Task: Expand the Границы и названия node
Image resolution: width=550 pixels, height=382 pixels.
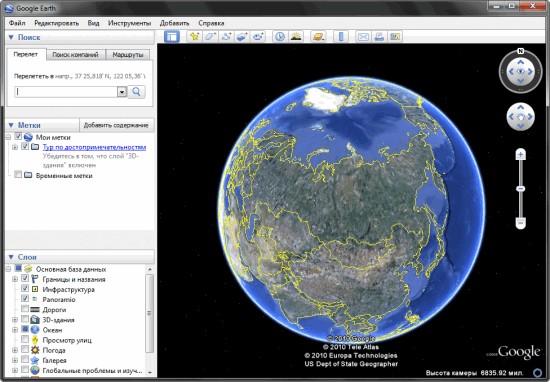Action: click(x=15, y=279)
